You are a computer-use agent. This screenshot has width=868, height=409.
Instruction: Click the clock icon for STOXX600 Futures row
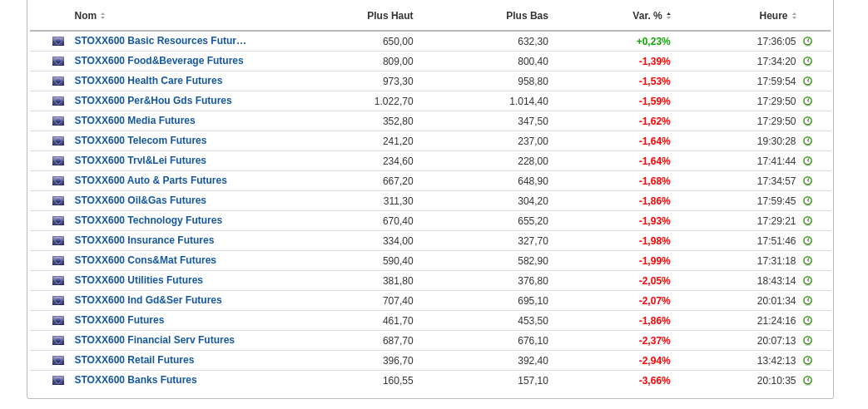pos(807,321)
